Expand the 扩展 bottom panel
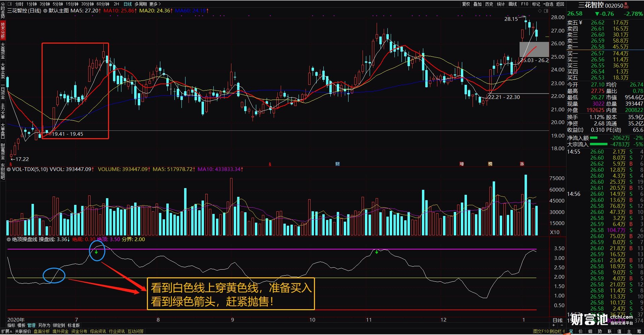Screen dimensions: 644x335 6,331
